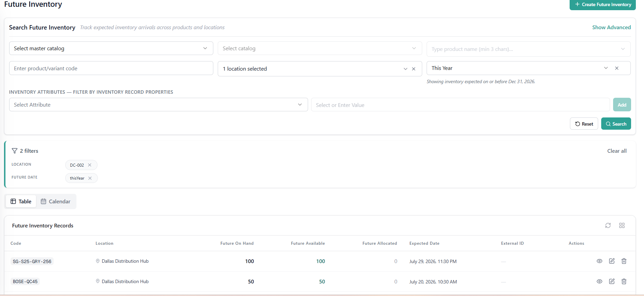Click Clear all filters

pos(617,151)
